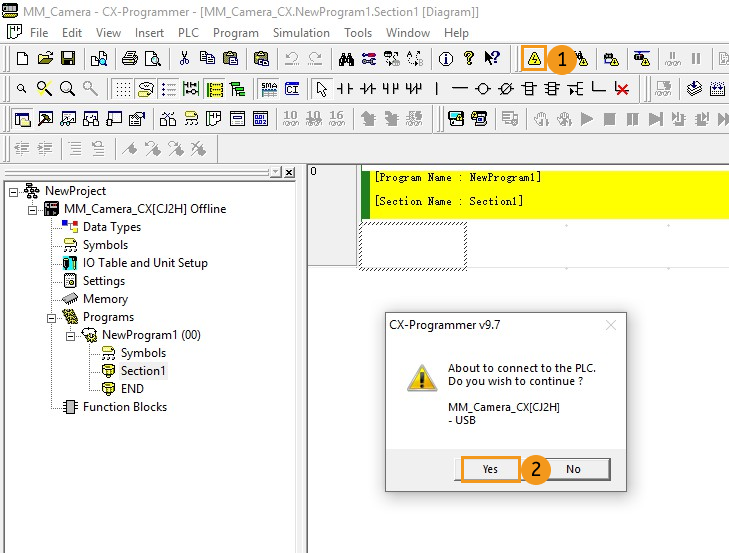Toggle the grid display icon
The image size is (729, 553).
click(x=123, y=89)
